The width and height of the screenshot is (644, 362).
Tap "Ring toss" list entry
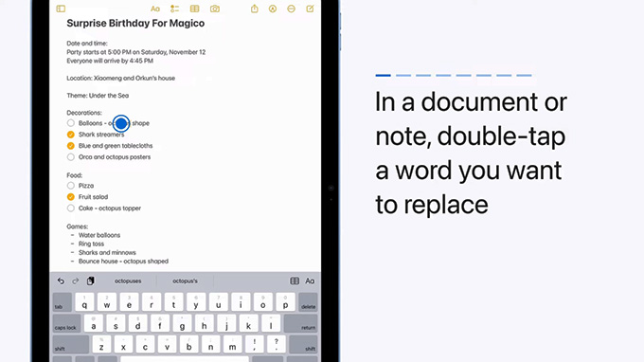pyautogui.click(x=91, y=244)
